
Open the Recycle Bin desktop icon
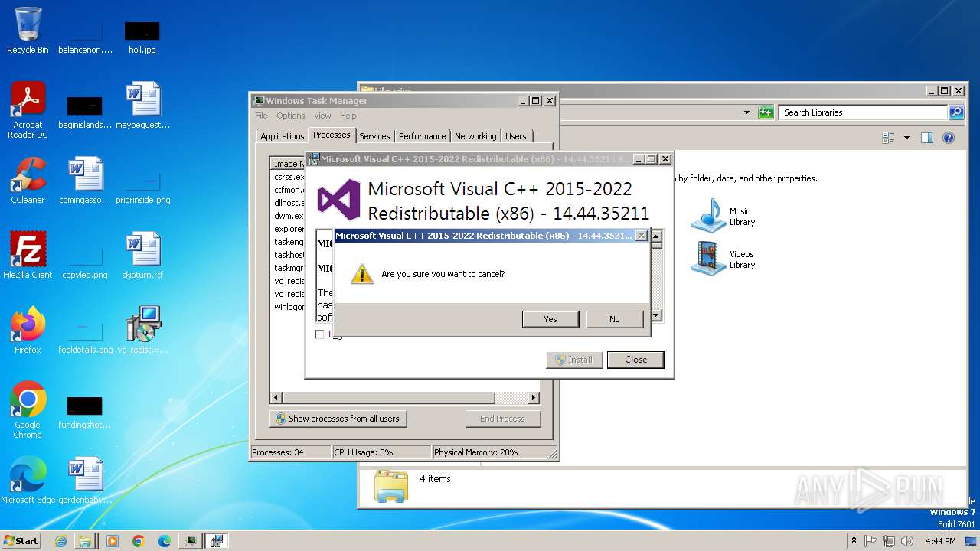[28, 31]
